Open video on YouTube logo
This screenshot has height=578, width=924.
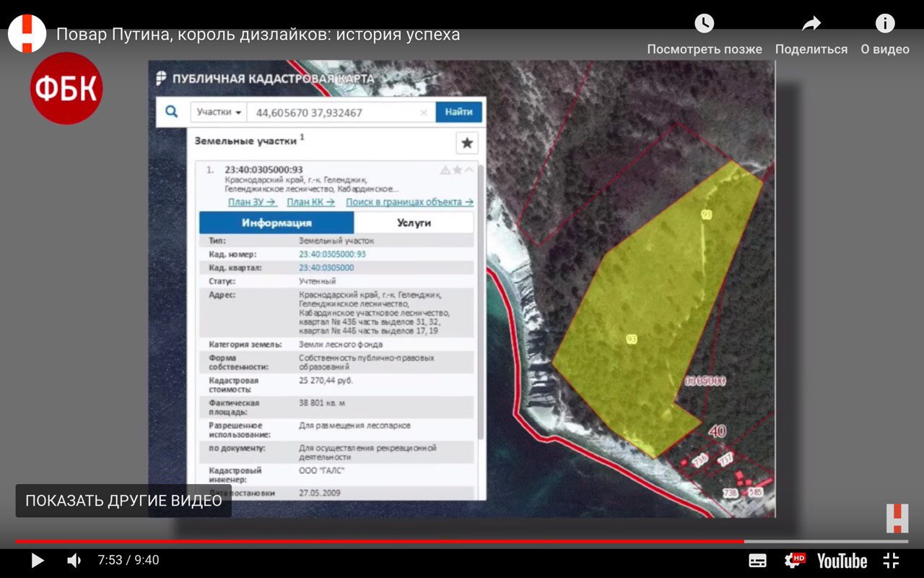(842, 561)
